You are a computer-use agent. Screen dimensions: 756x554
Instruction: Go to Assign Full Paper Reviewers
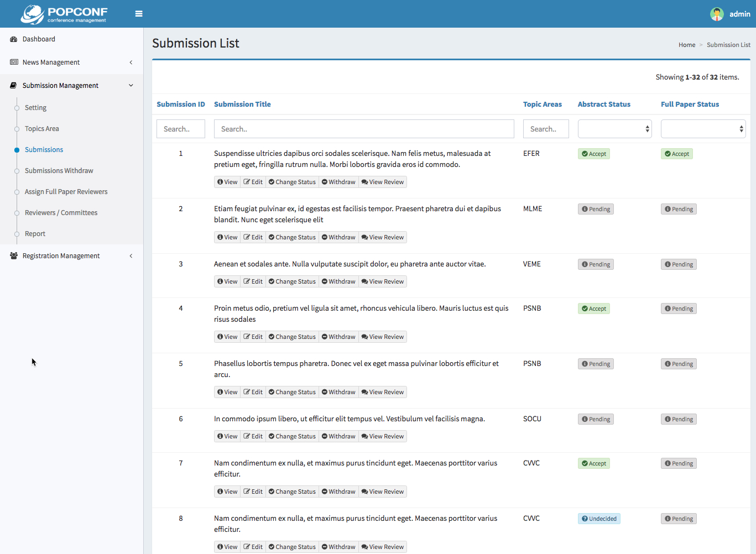[x=66, y=192]
